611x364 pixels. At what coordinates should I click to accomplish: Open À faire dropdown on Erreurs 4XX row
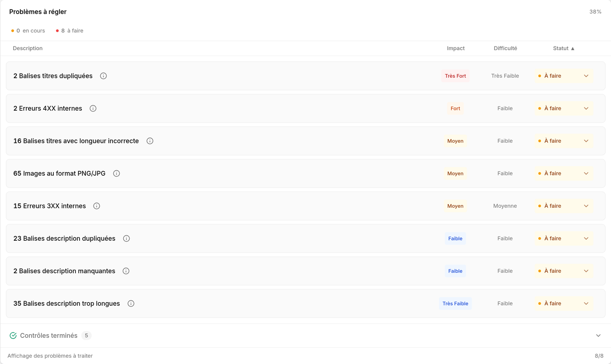[x=564, y=108]
